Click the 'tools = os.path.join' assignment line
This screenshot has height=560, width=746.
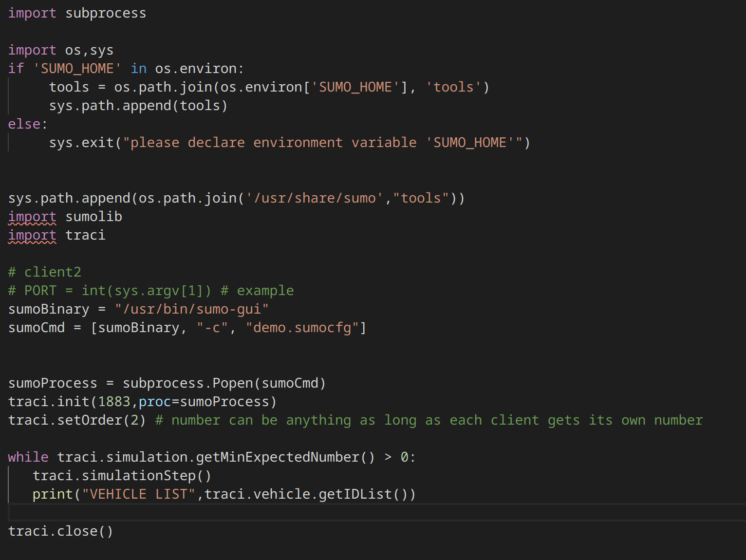click(x=269, y=87)
